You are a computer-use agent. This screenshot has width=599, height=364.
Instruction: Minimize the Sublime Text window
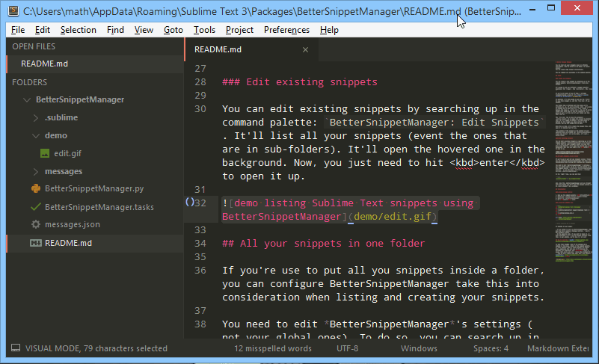(532, 8)
